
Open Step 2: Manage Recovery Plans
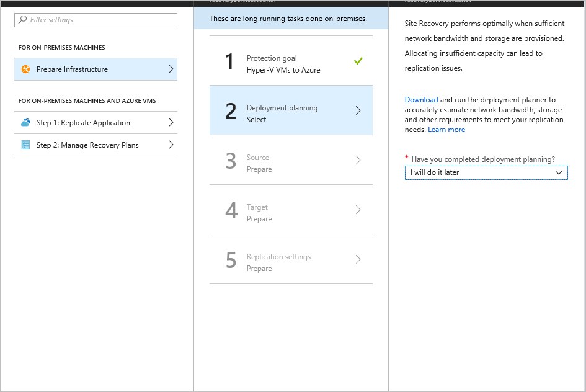pyautogui.click(x=95, y=145)
